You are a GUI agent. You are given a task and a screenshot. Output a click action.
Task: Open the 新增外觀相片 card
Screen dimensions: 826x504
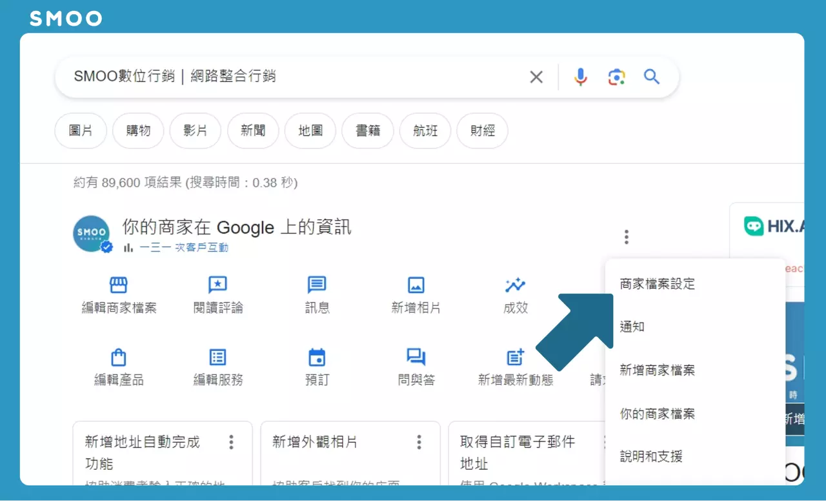(350, 454)
